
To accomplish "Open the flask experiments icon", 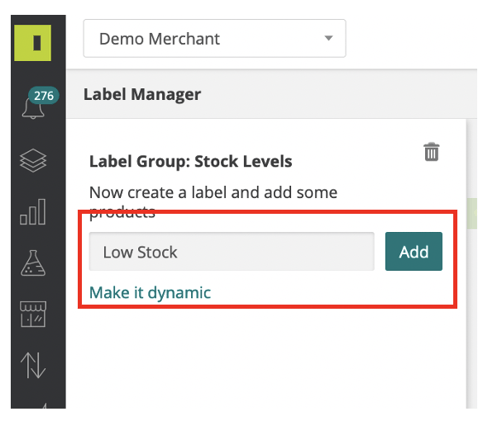I will point(33,263).
